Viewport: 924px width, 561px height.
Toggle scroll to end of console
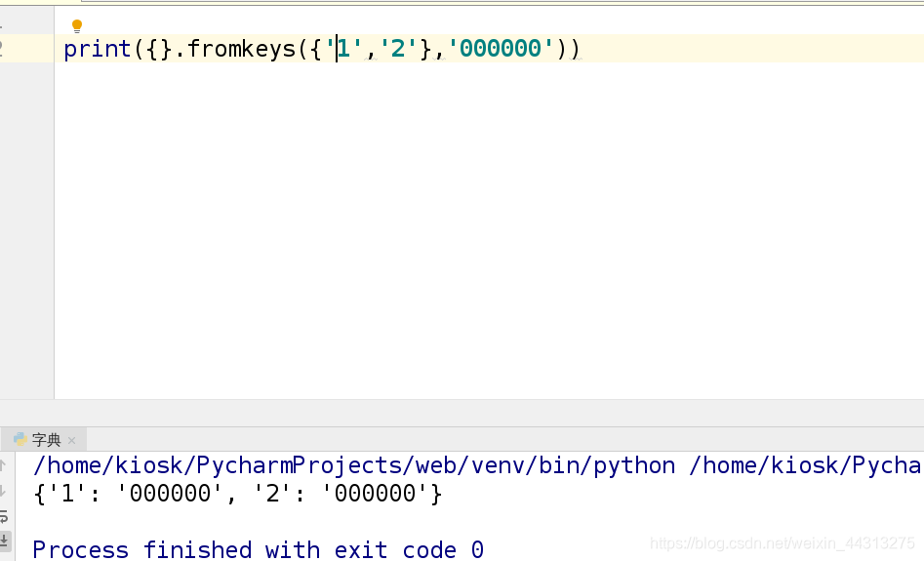[5, 540]
